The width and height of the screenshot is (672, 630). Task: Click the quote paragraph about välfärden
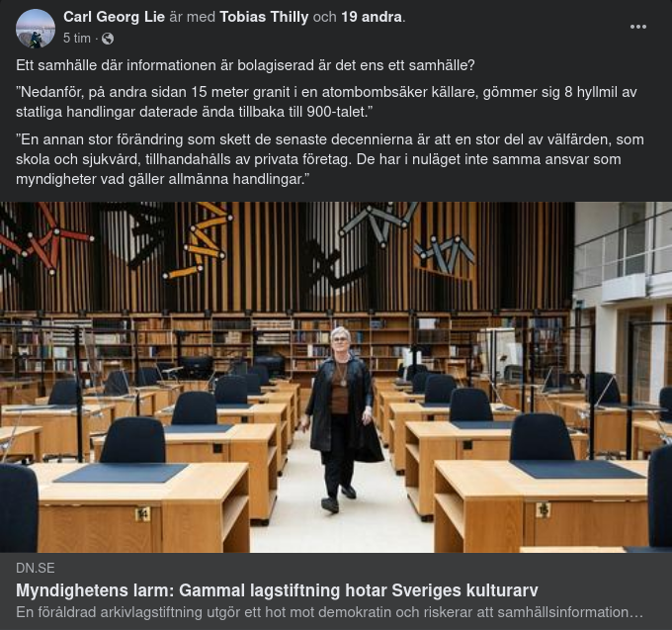(x=329, y=159)
